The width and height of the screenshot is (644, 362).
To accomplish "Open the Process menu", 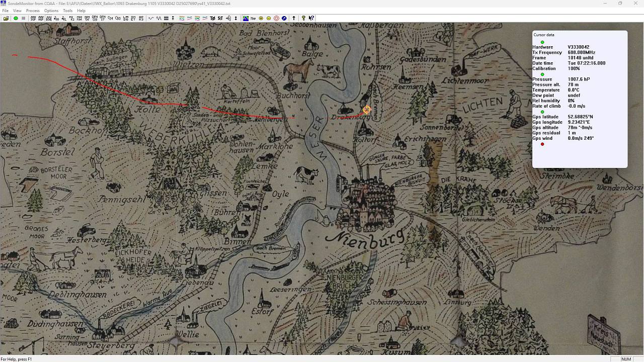I will pos(33,11).
